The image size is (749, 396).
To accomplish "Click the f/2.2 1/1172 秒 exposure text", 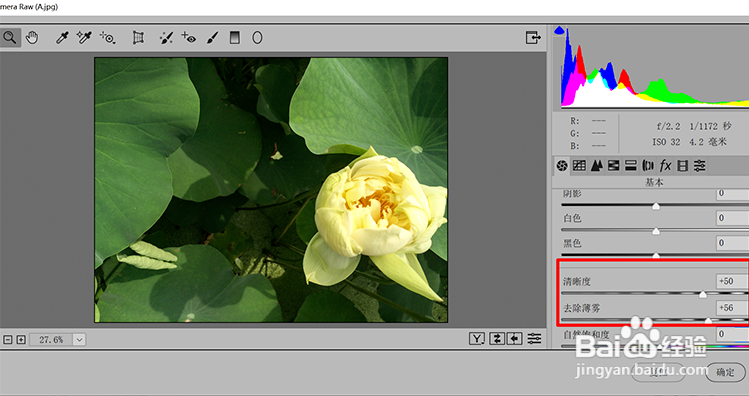I will click(x=694, y=126).
